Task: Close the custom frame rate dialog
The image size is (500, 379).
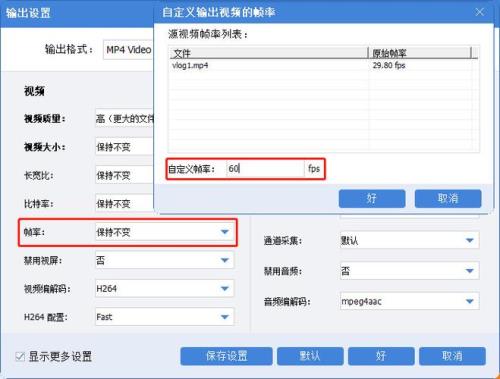Action: pyautogui.click(x=479, y=12)
